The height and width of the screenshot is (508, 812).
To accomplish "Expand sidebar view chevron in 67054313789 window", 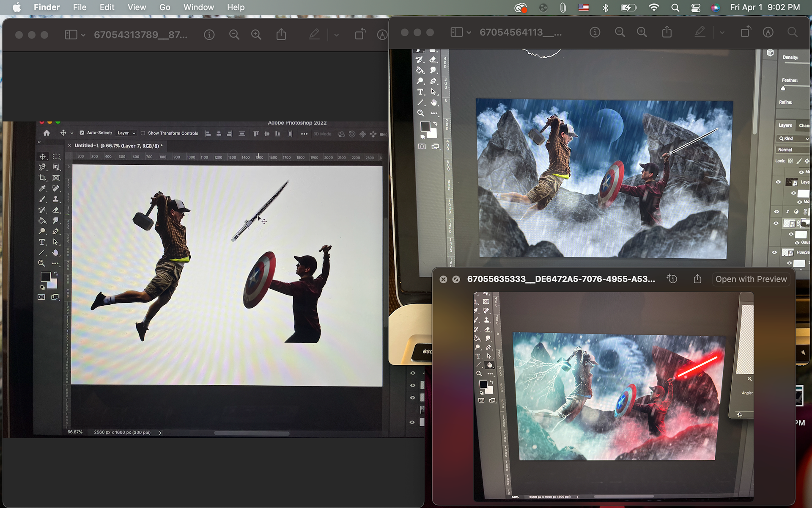I will (83, 35).
